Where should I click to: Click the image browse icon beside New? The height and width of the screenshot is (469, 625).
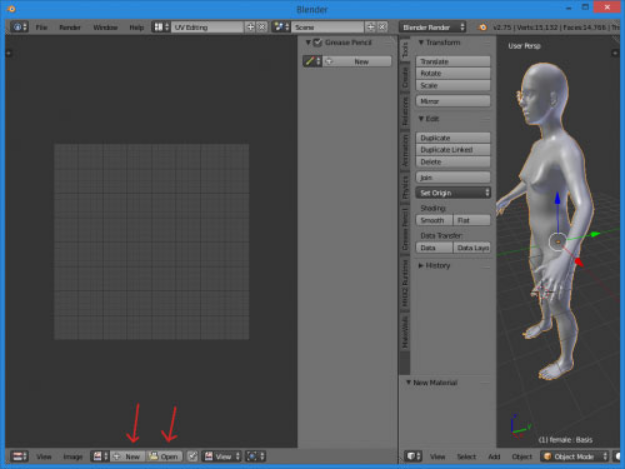[x=100, y=456]
